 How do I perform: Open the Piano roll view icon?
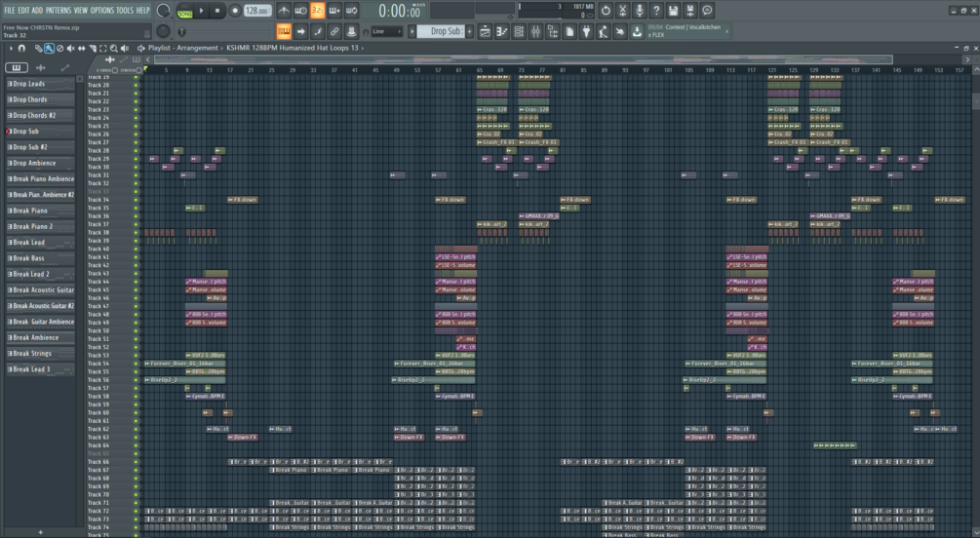pos(502,31)
